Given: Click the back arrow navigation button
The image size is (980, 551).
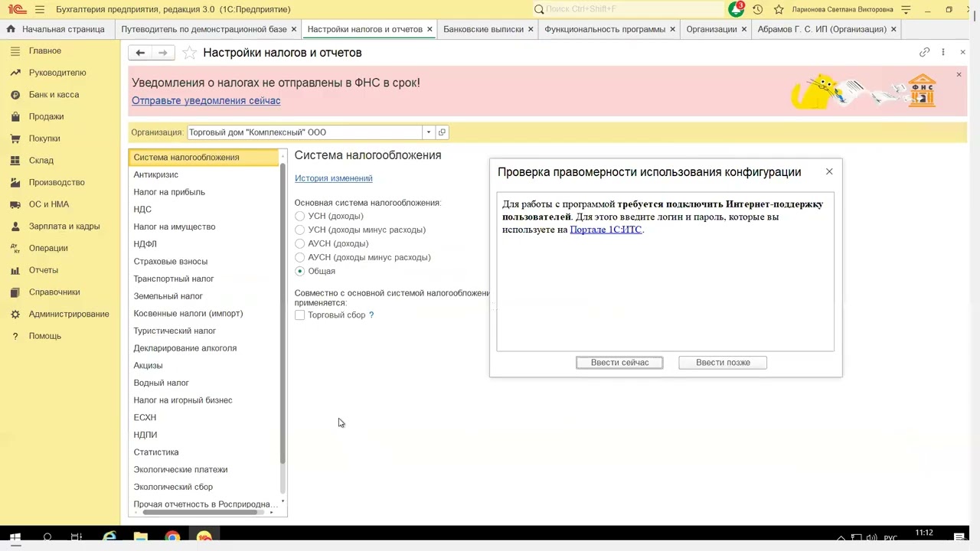Looking at the screenshot, I should (140, 53).
